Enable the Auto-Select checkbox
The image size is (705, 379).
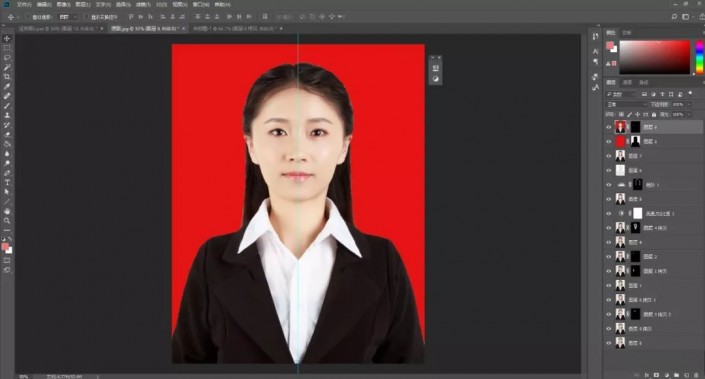tap(28, 17)
